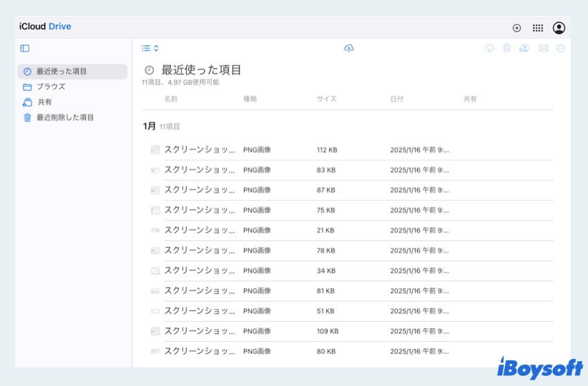Click the share with people icon
This screenshot has width=588, height=386.
pyautogui.click(x=524, y=48)
